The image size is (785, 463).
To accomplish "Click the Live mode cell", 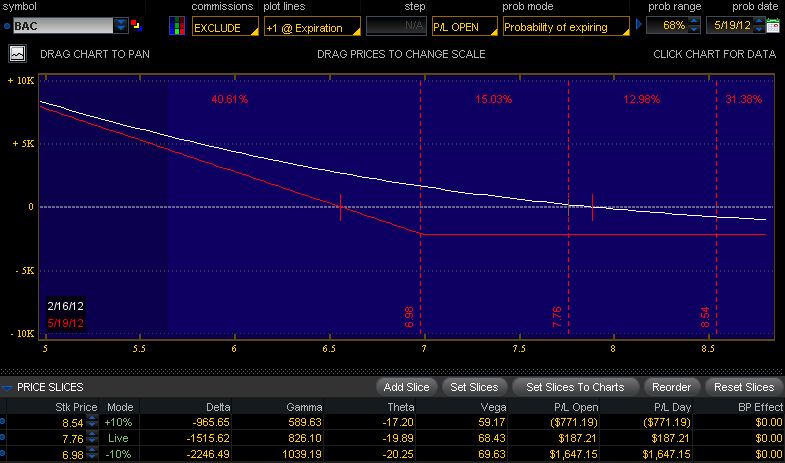I will pos(118,438).
